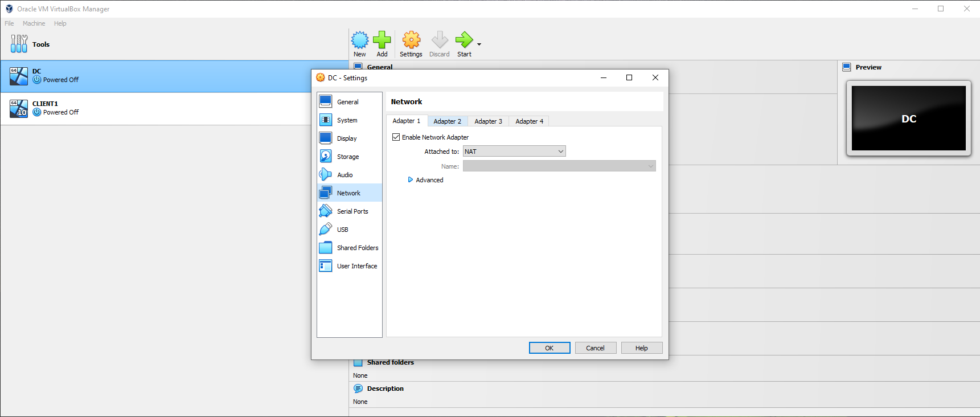Click the DC preview thumbnail
980x417 pixels.
point(909,118)
